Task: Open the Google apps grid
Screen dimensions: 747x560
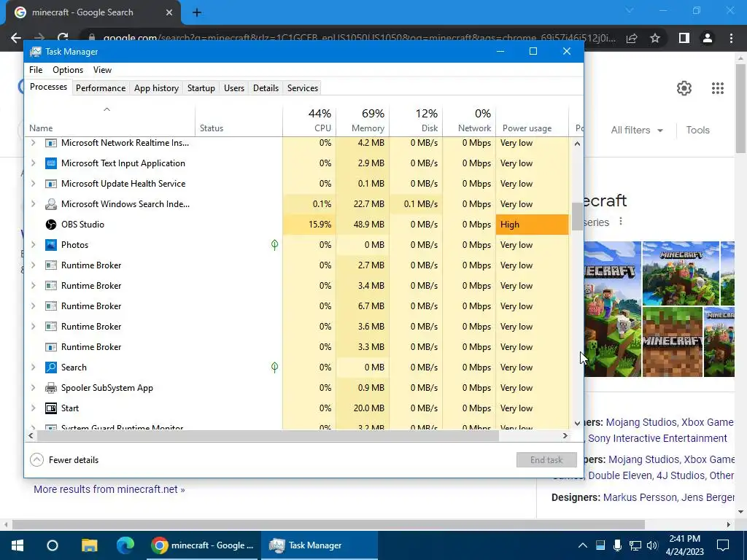Action: coord(718,88)
